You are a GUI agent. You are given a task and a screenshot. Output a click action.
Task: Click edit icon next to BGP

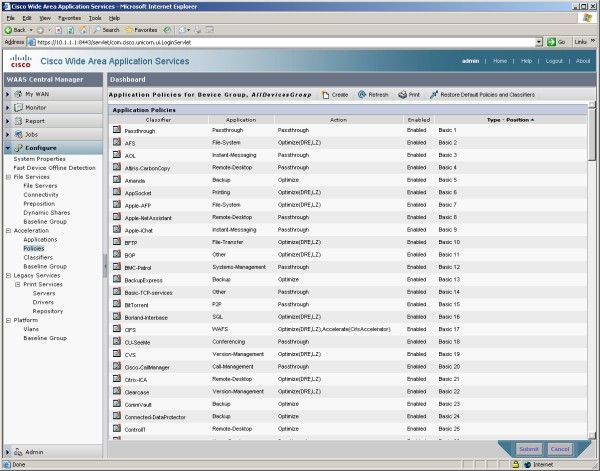117,254
